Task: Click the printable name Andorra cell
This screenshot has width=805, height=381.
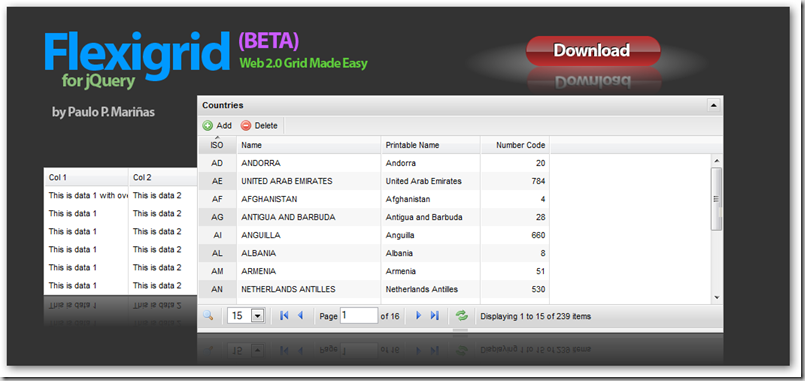Action: point(430,163)
